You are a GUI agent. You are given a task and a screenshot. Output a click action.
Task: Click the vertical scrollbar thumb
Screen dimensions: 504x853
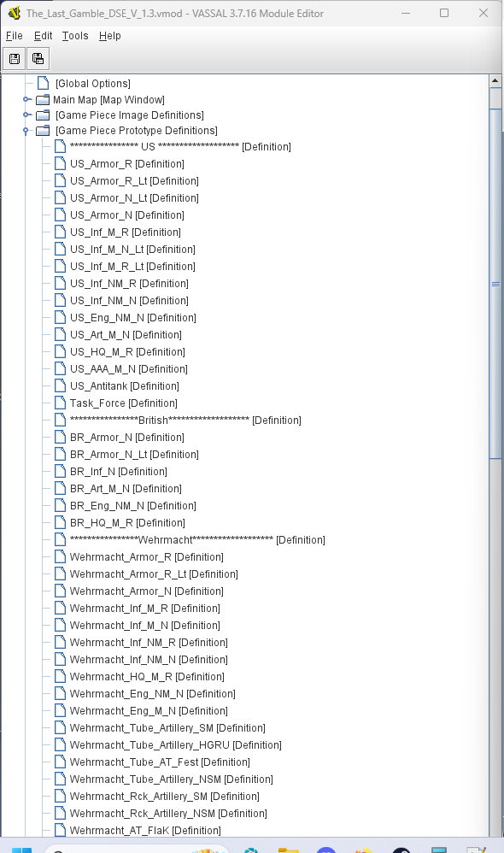coord(495,284)
